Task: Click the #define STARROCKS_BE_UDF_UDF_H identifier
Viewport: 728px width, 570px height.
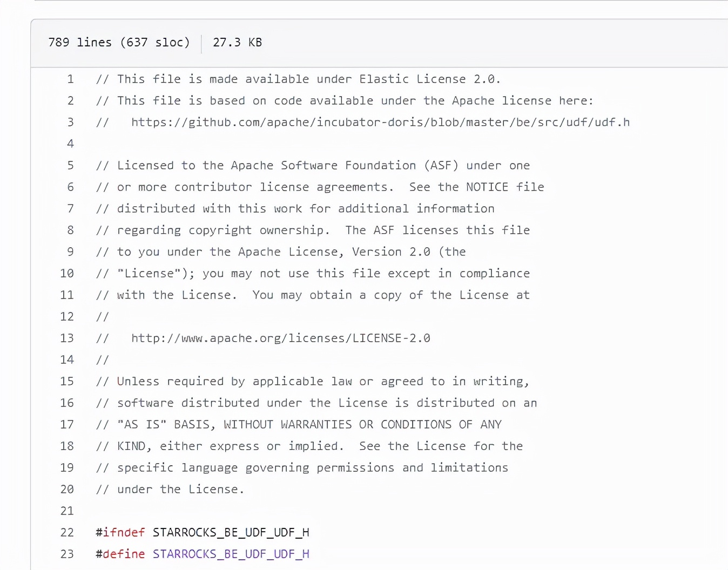Action: 231,554
